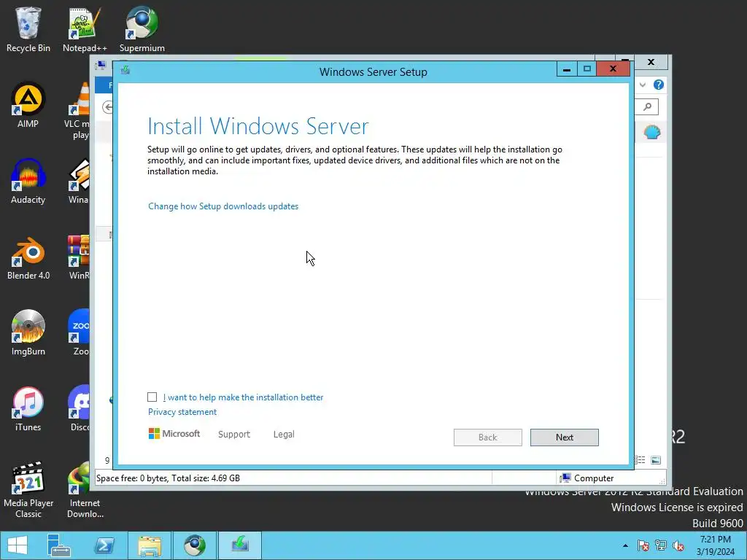
Task: Click the Explorer back navigation arrow
Action: (108, 107)
